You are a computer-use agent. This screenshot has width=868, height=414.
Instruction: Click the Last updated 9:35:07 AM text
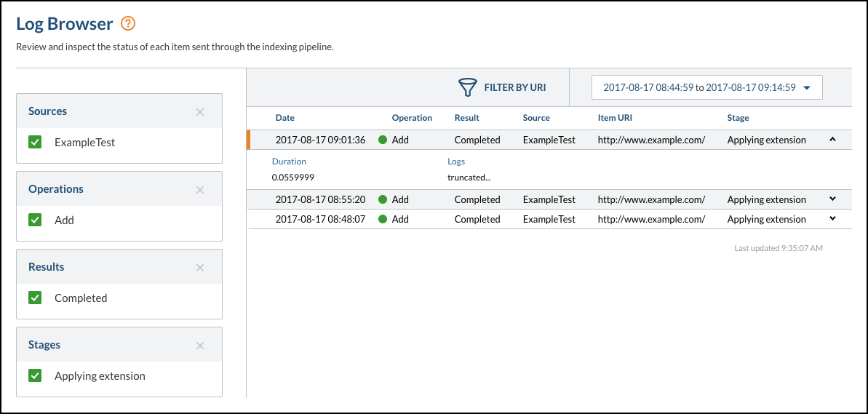(x=779, y=249)
